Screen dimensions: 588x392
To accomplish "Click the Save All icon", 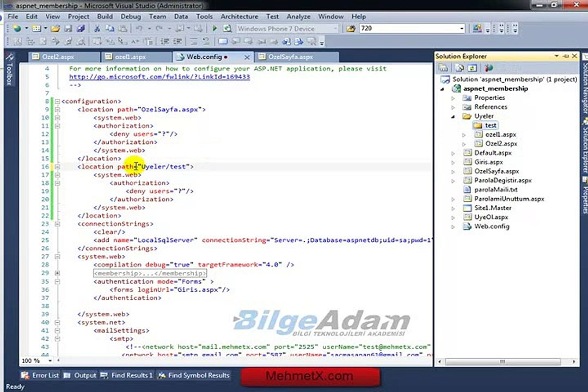I will pos(80,28).
